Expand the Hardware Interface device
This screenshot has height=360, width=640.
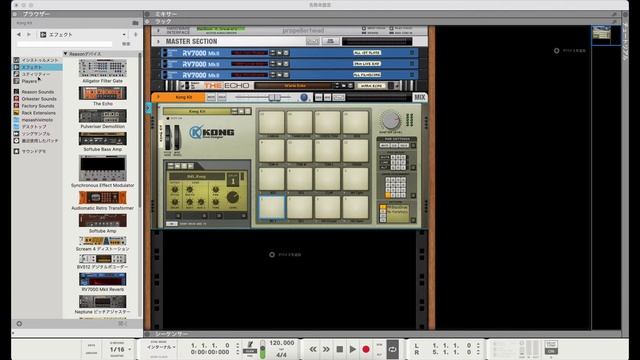(158, 30)
